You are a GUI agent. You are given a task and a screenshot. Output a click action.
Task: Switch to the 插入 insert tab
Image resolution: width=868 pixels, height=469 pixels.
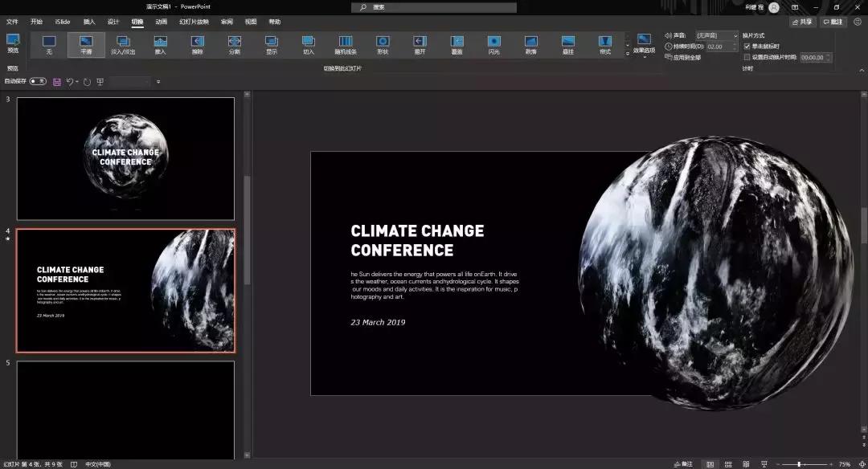(89, 22)
